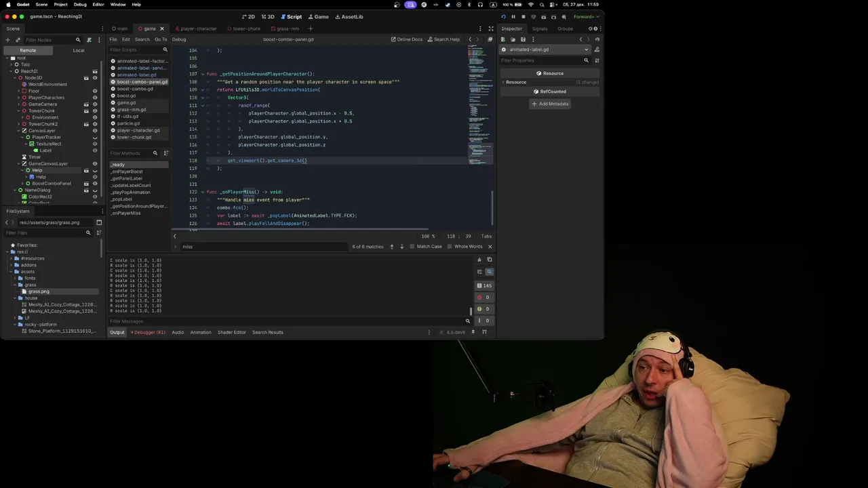Select grass.png in FileSystem

[39, 291]
